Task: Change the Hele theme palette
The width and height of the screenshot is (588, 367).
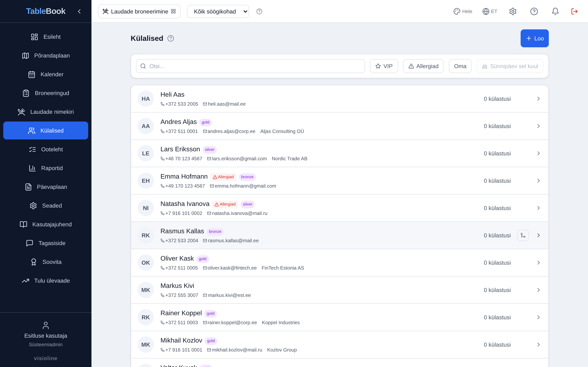Action: point(463,11)
